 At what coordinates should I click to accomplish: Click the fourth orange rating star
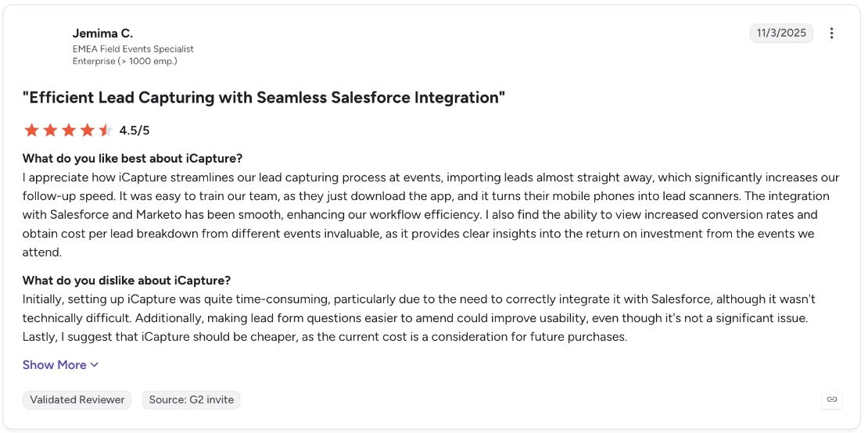coord(87,131)
